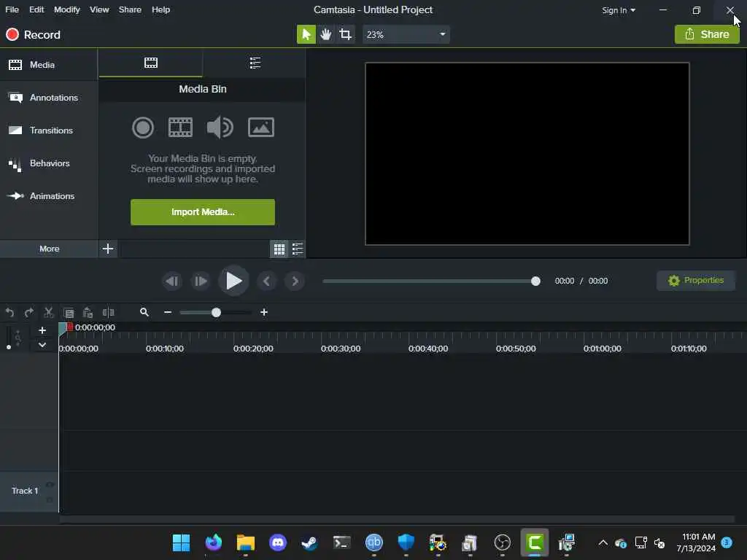The width and height of the screenshot is (747, 560).
Task: Click the Paste icon on the timeline toolbar
Action: click(88, 312)
